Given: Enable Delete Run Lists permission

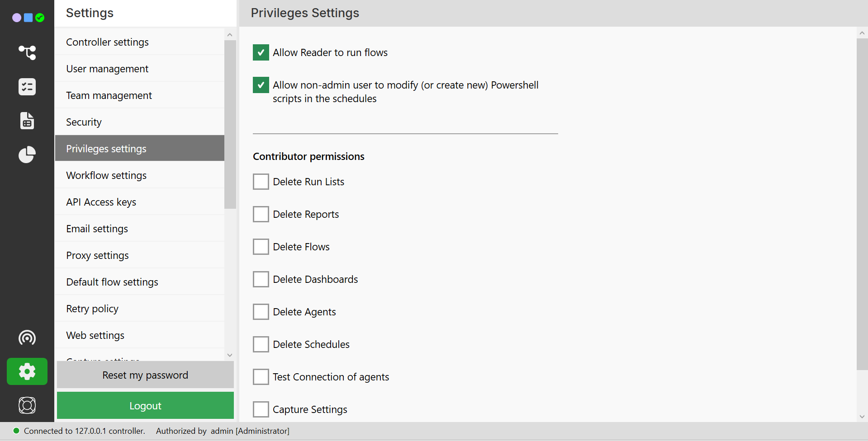Looking at the screenshot, I should [261, 182].
